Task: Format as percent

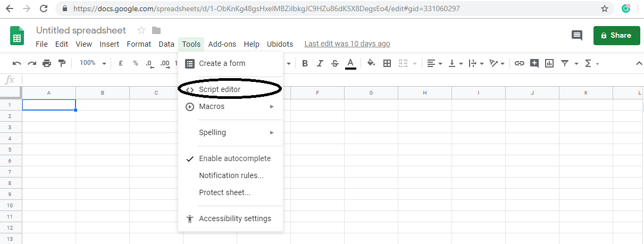Action: [x=136, y=63]
